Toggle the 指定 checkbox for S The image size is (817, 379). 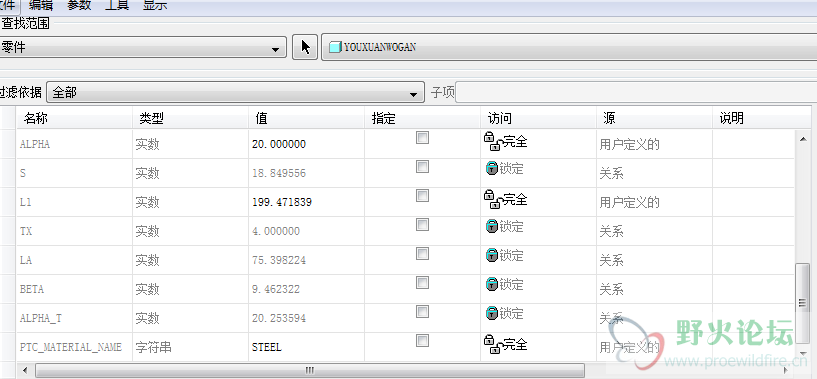point(422,167)
